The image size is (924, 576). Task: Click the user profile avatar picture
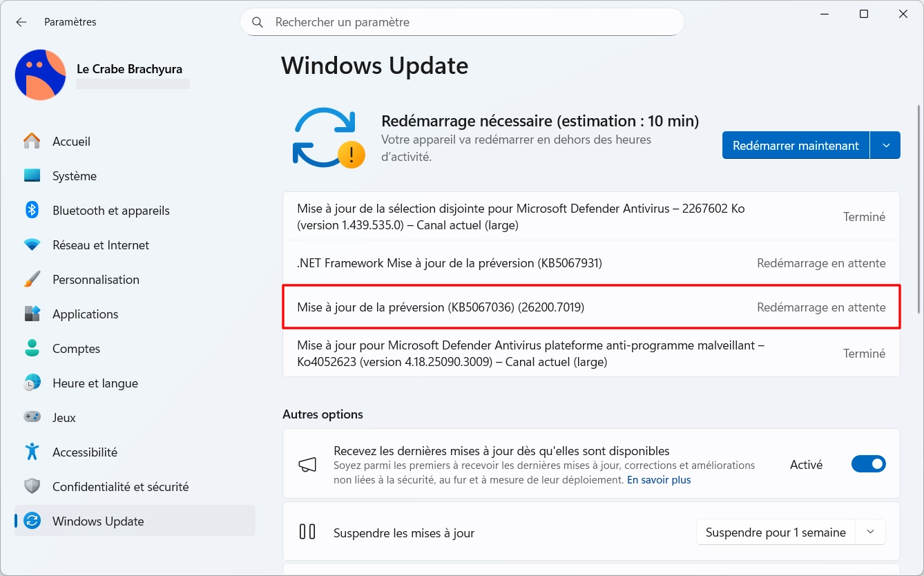click(40, 75)
